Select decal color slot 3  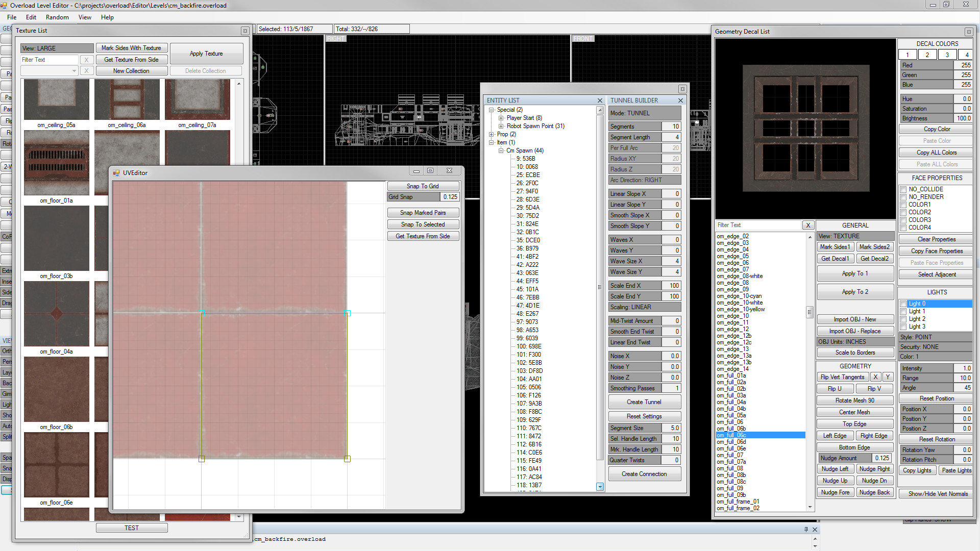[947, 55]
